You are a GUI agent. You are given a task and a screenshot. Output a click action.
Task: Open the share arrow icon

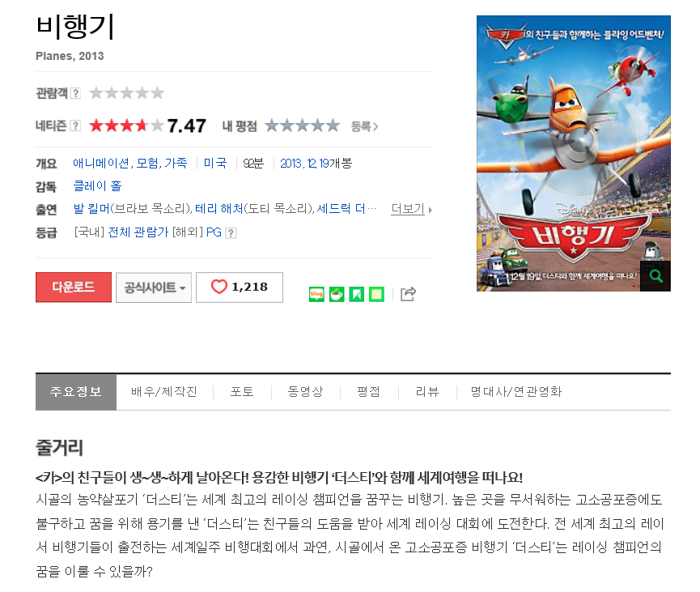coord(408,293)
